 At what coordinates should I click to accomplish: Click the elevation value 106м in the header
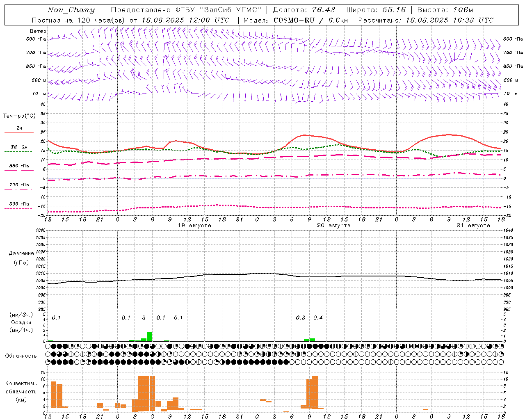coord(463,10)
